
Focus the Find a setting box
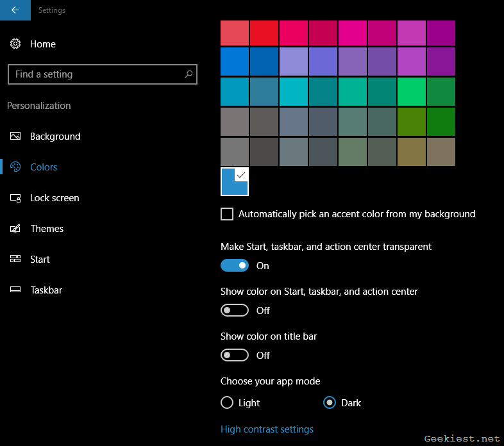pyautogui.click(x=96, y=74)
